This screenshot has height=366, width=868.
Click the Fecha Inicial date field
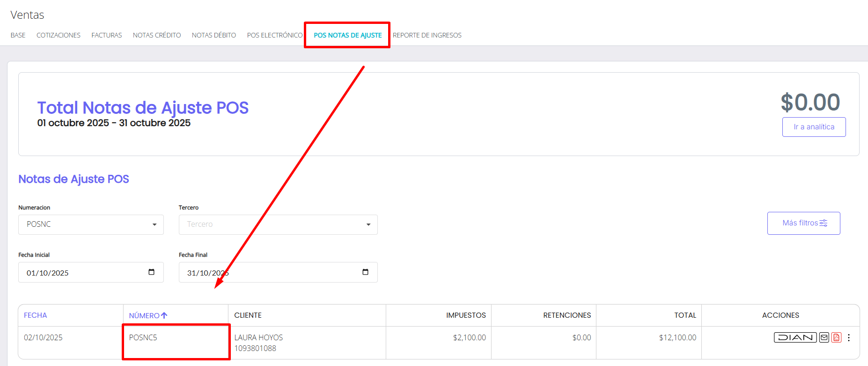click(x=91, y=272)
